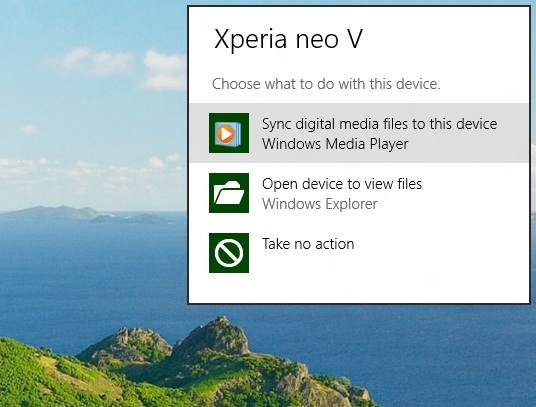Viewport: 536px width, 407px height.
Task: Click the Windows Media Player subtitle text
Action: (335, 144)
